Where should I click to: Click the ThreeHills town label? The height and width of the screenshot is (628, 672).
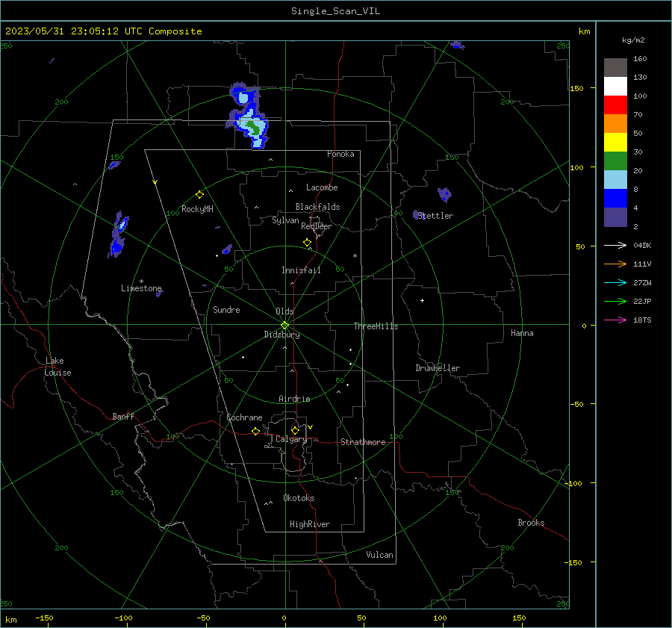(376, 326)
